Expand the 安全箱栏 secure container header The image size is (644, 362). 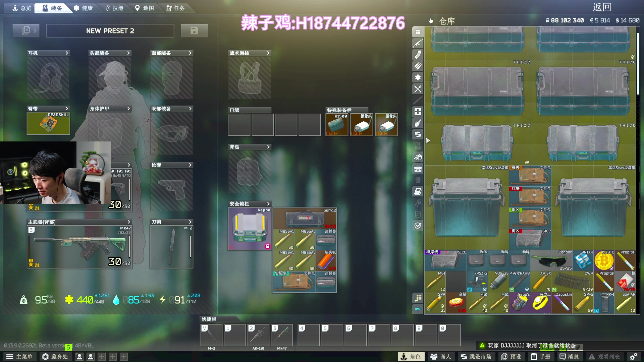(250, 204)
